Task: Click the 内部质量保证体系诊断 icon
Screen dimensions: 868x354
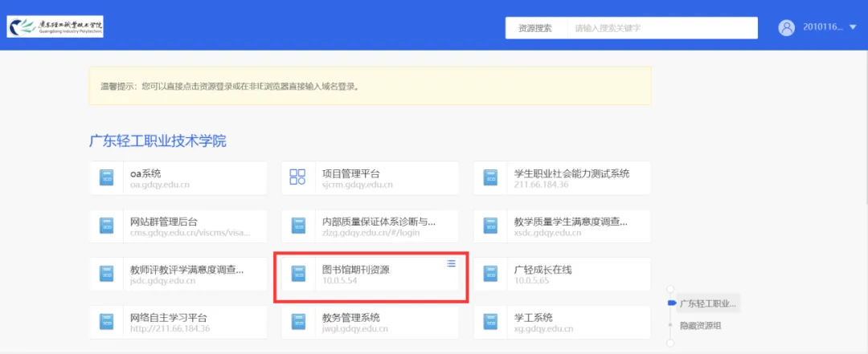Action: tap(298, 226)
